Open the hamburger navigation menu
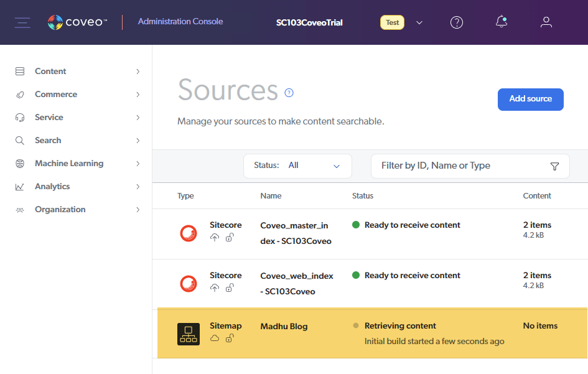 (x=22, y=22)
